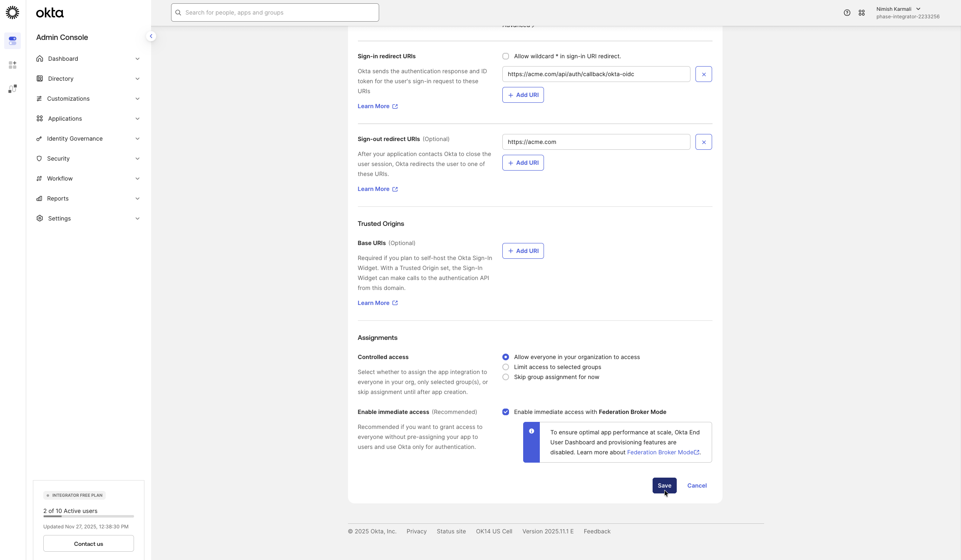
Task: Click the info icon in Federation Broker notice
Action: [531, 431]
